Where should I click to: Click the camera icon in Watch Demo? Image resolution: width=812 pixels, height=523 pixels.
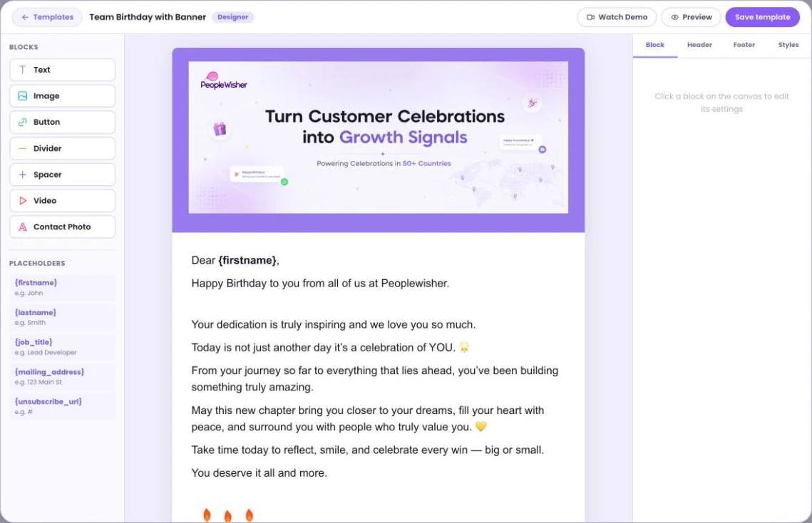tap(590, 17)
